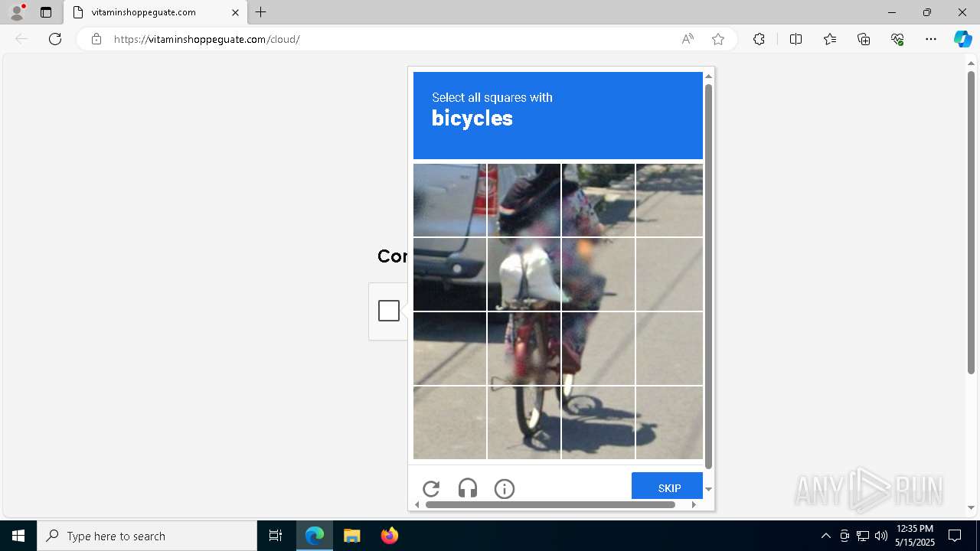Viewport: 980px width, 551px height.
Task: Open Settings and more ellipsis menu
Action: 931,39
